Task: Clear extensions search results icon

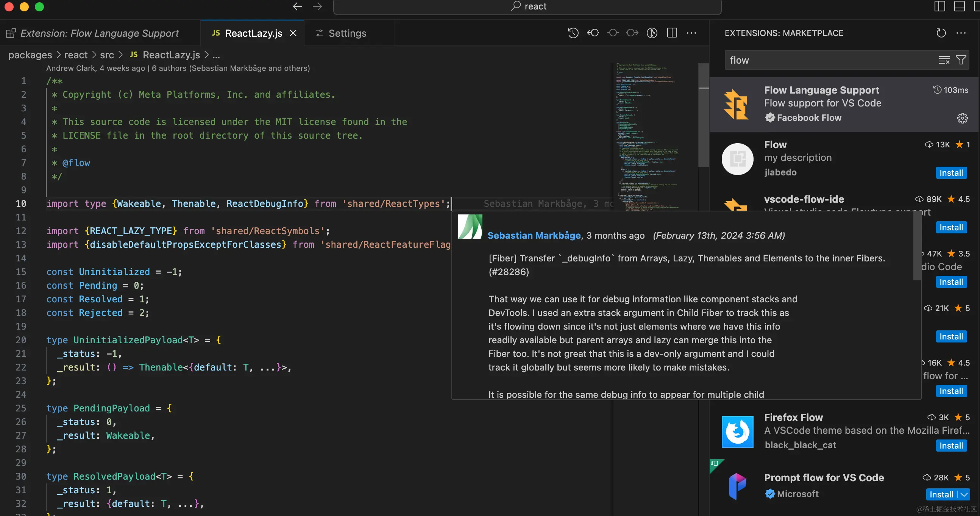Action: click(x=944, y=60)
